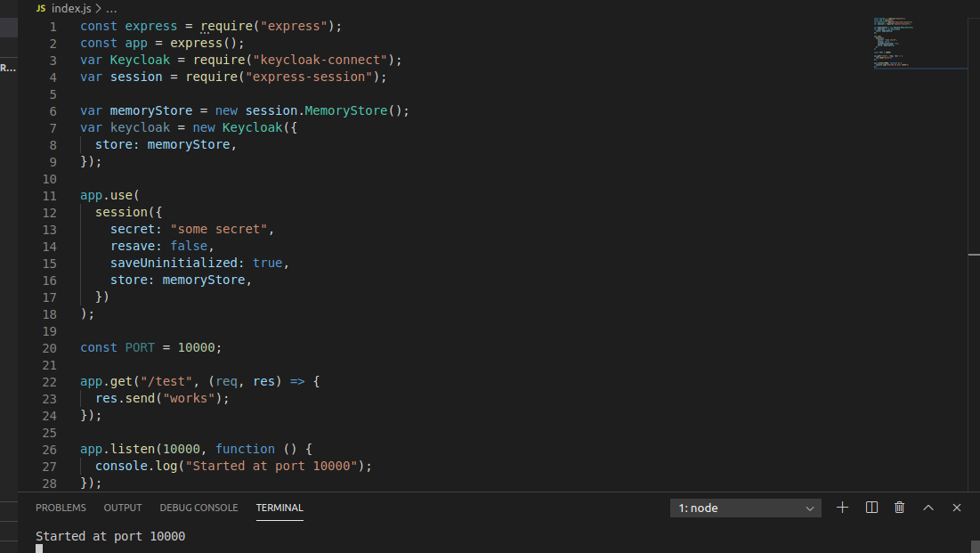Click line number 20 in the gutter

pyautogui.click(x=49, y=347)
